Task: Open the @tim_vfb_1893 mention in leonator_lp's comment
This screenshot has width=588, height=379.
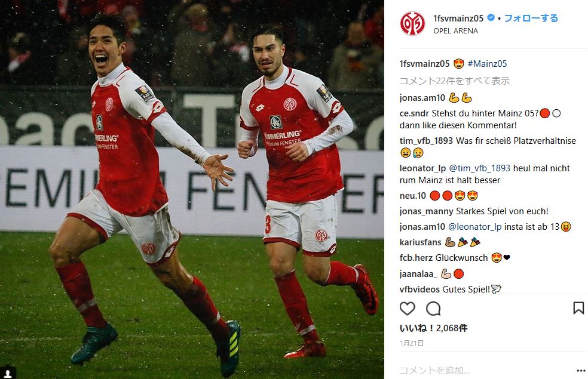Action: 480,168
